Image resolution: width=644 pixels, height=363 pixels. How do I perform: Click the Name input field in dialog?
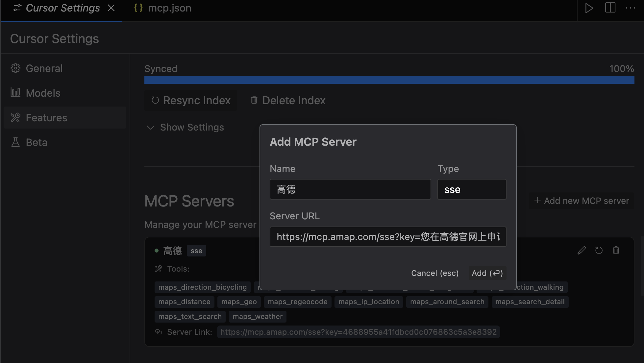(x=350, y=189)
